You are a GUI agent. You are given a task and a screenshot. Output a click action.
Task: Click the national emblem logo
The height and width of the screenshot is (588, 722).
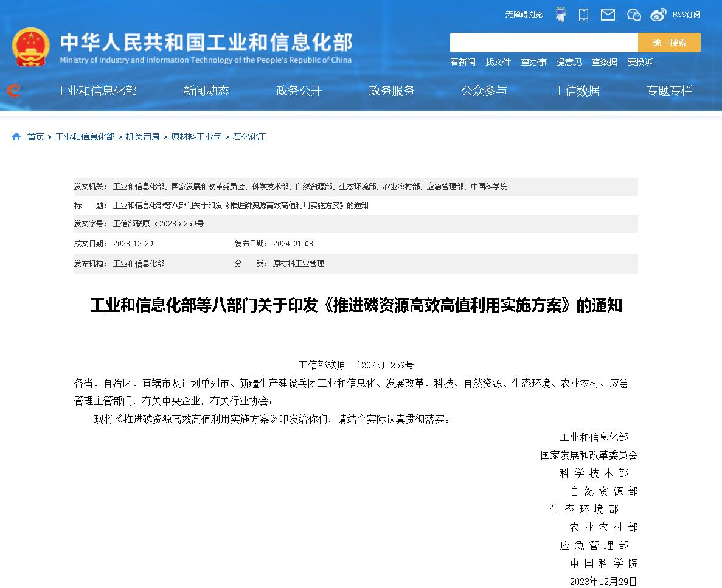coord(30,47)
